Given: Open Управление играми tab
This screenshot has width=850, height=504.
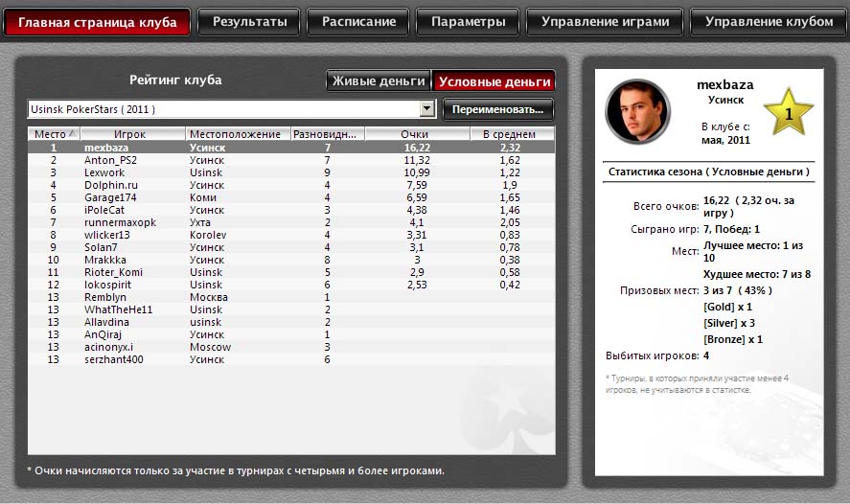Looking at the screenshot, I should 605,22.
